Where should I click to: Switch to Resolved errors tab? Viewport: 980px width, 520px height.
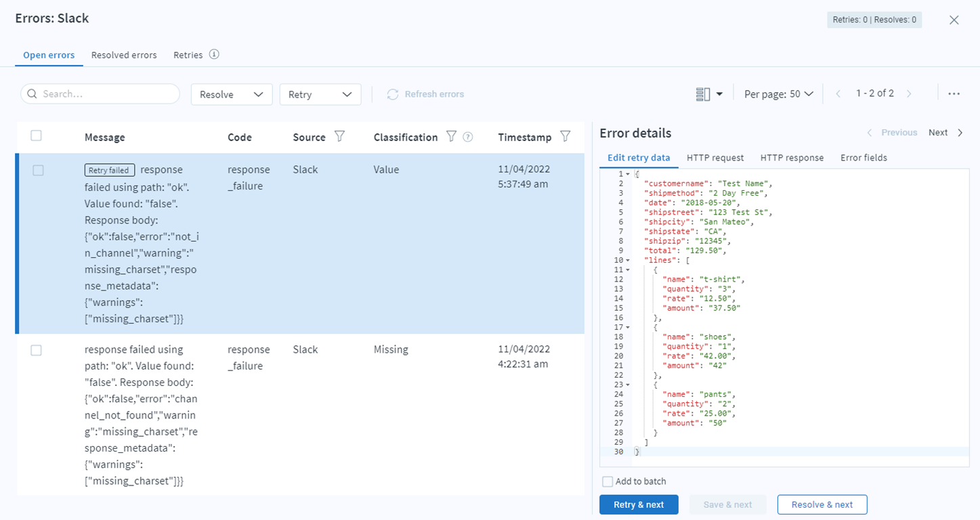(124, 55)
